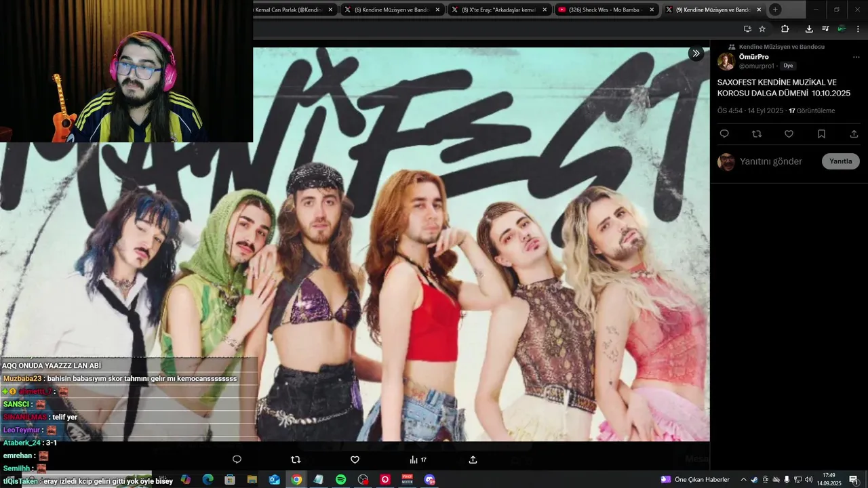Open Chrome three-dot menu
This screenshot has width=868, height=488.
pos(858,28)
